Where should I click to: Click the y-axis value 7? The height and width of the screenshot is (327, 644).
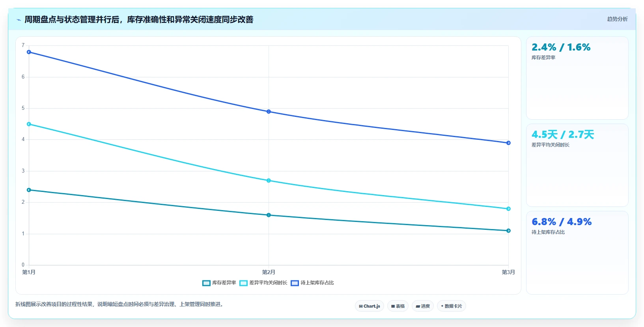23,45
